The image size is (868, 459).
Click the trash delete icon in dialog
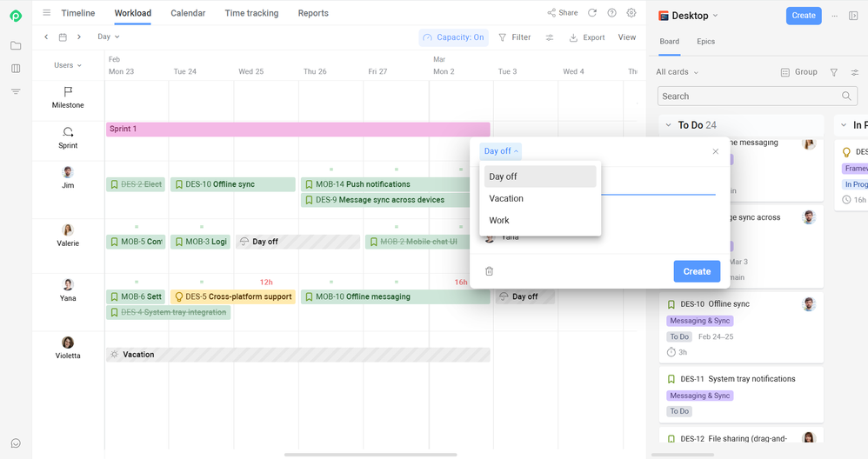click(490, 271)
